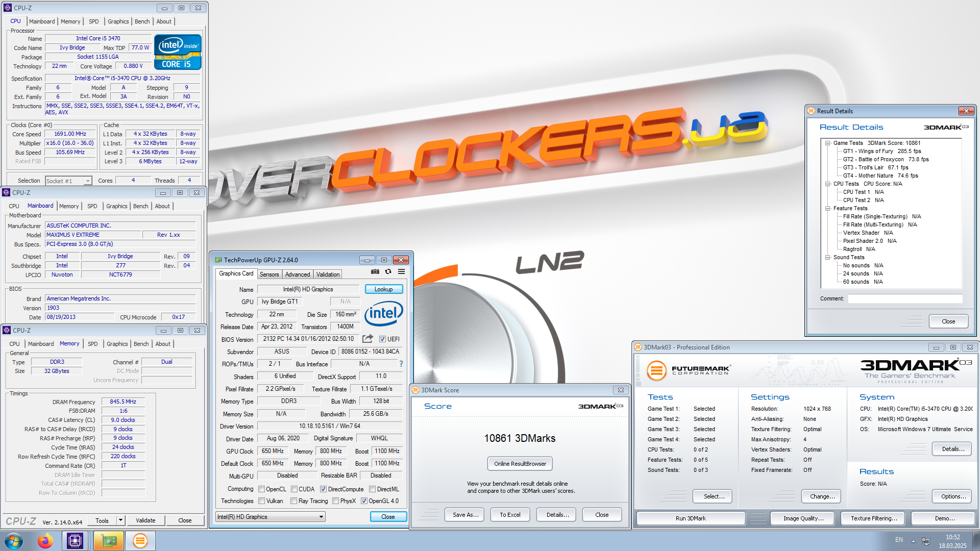980x551 pixels.
Task: Click the 3DMark Score title bar icon
Action: (416, 390)
